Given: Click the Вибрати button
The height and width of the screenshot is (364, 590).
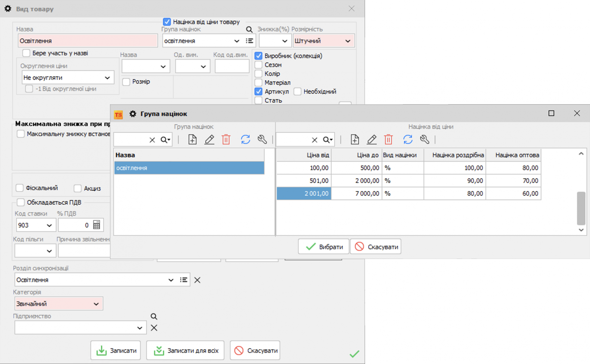Looking at the screenshot, I should (323, 246).
